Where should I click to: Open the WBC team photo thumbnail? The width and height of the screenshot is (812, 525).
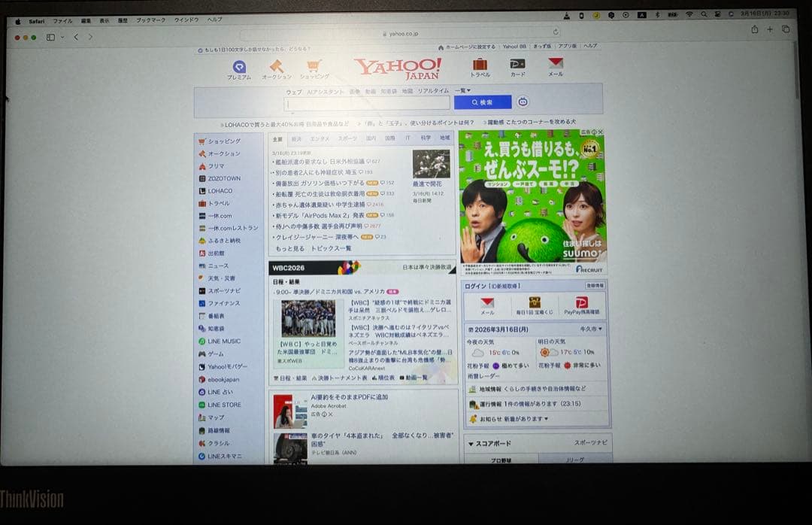click(308, 319)
